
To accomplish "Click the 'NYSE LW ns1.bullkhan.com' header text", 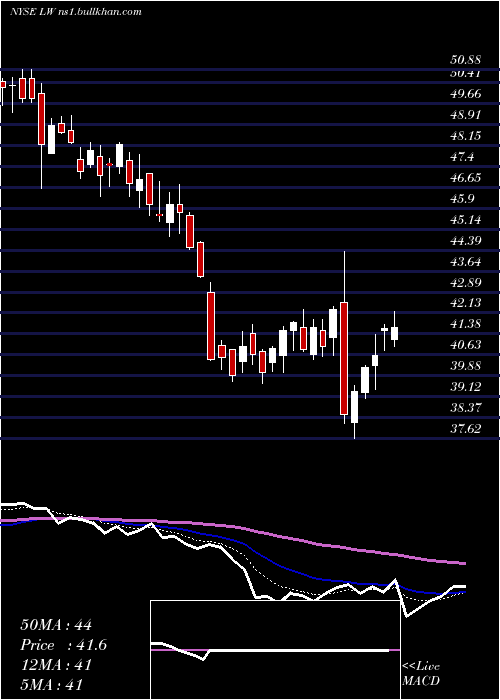I will pyautogui.click(x=75, y=12).
